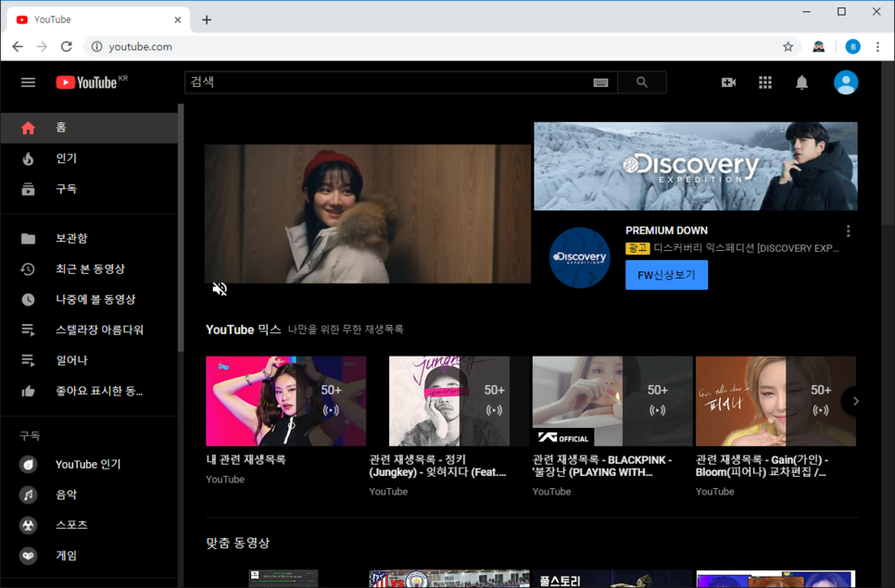Bookmark this page with the star

[x=788, y=47]
